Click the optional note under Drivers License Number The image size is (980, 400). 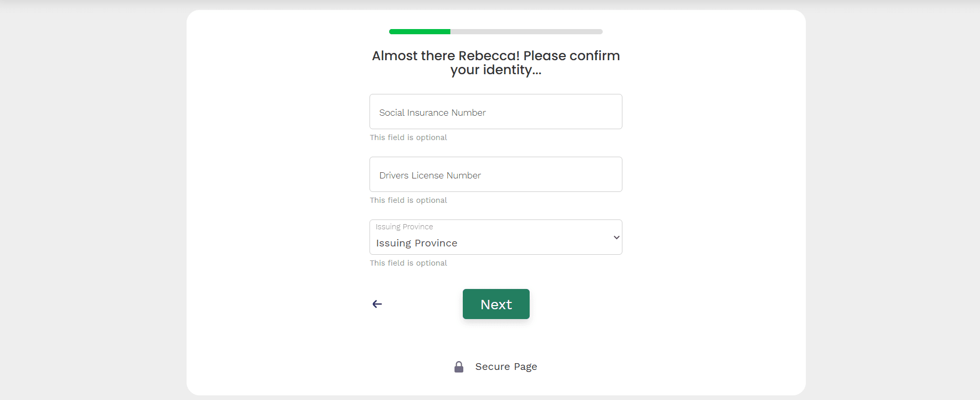[408, 200]
